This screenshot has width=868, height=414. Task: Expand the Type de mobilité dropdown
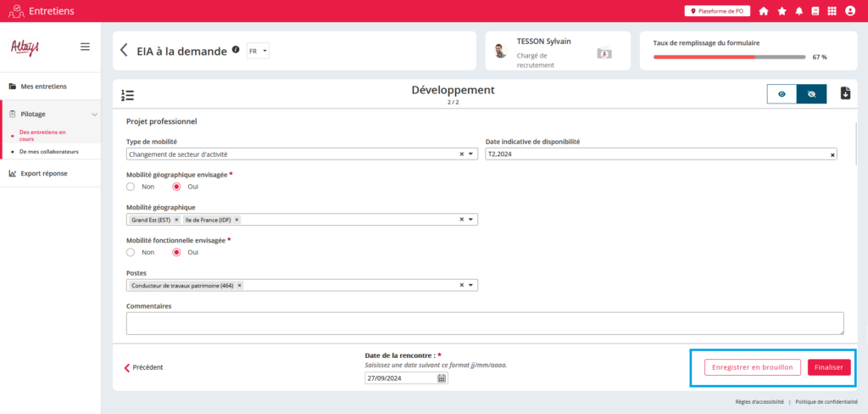pos(470,154)
